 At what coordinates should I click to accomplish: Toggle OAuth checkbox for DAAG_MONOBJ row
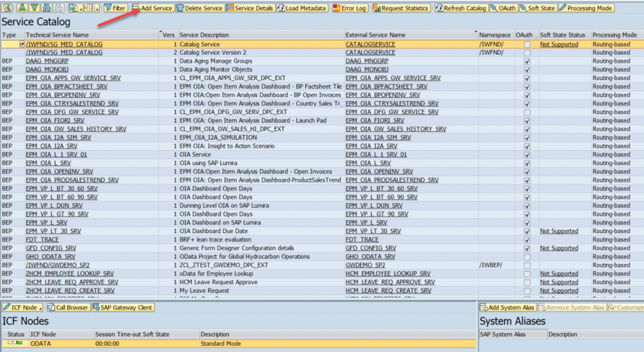[x=527, y=70]
